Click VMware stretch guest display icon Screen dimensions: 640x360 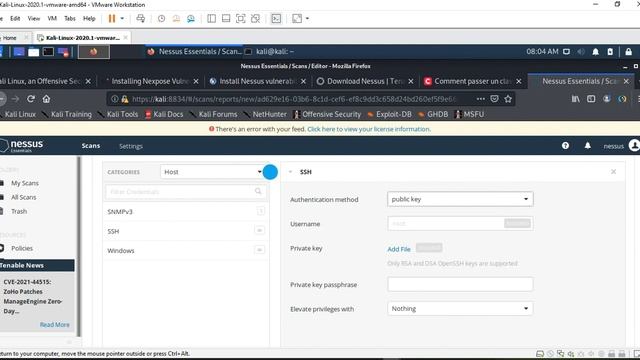[x=297, y=18]
